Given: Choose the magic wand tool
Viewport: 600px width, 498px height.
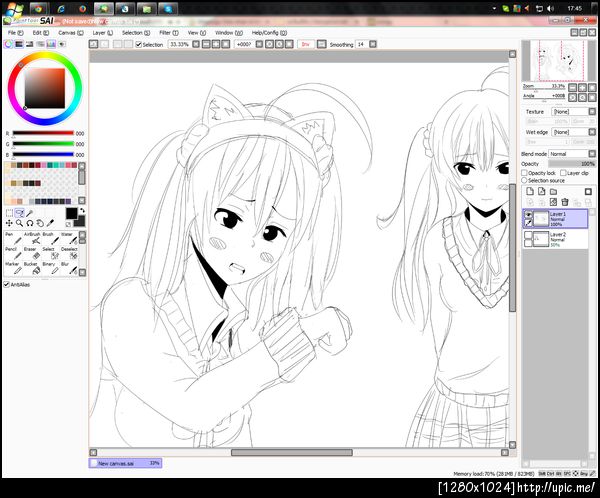Looking at the screenshot, I should (29, 213).
